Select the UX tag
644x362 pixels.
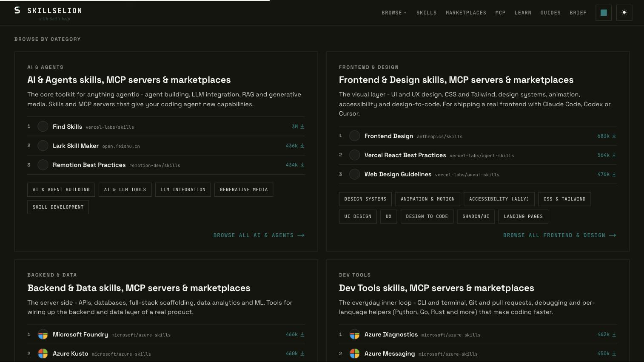tap(389, 216)
